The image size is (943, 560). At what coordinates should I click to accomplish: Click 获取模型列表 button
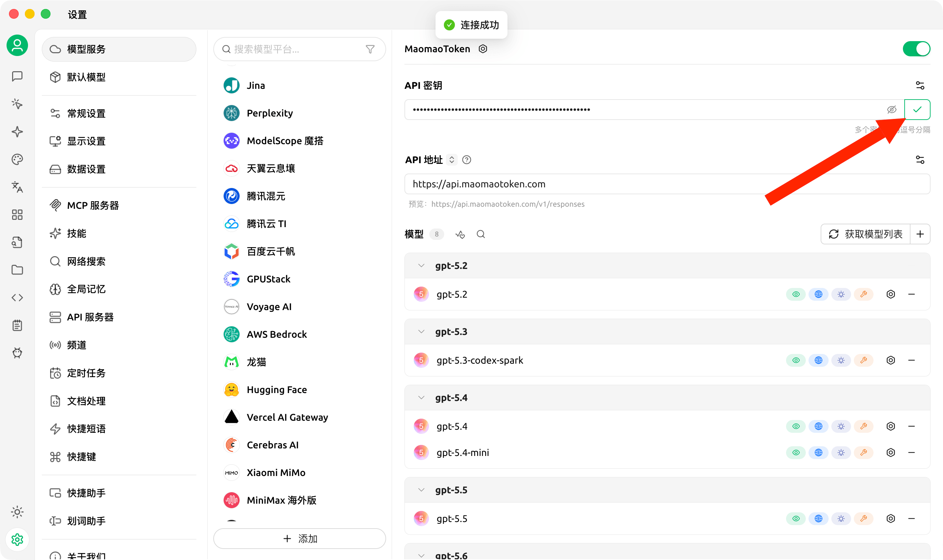click(866, 234)
